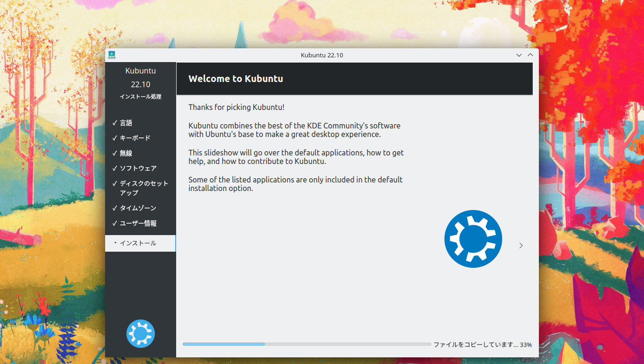Click the 'ファイルをコピーしています... 33%' status text
Viewport: 644px width, 364px height.
coord(483,345)
